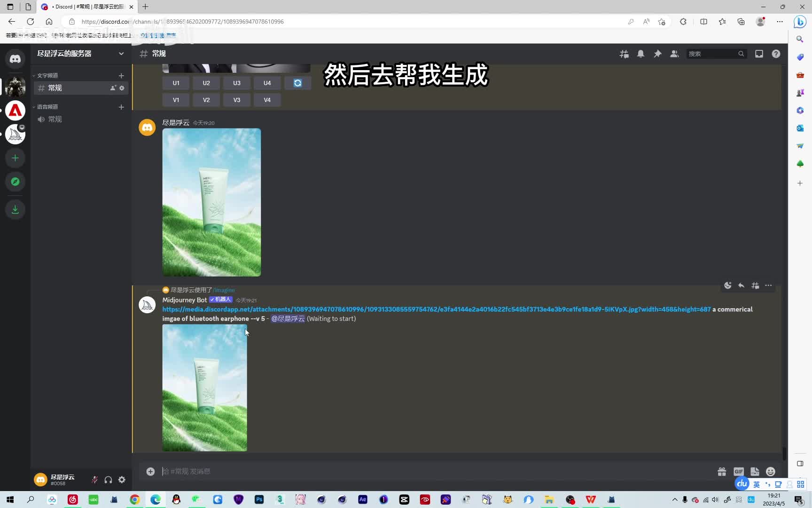Collapse the 文字频道 category
This screenshot has width=812, height=508.
click(x=47, y=76)
